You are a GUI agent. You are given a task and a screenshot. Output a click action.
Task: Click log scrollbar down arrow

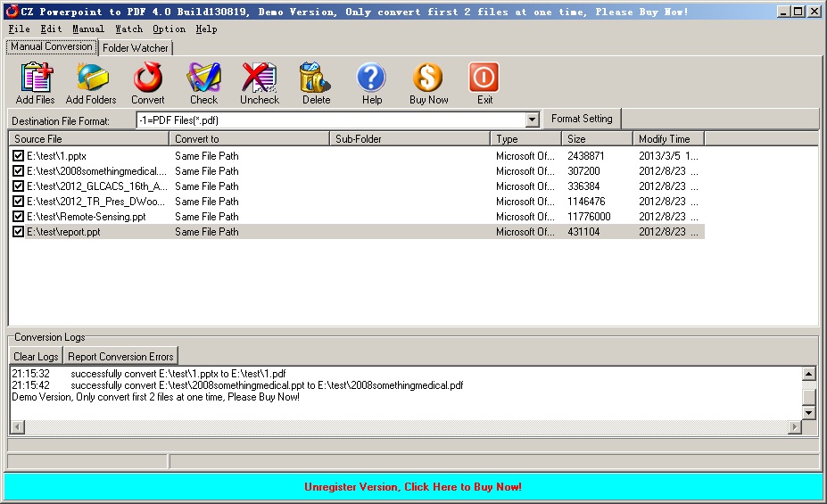808,412
